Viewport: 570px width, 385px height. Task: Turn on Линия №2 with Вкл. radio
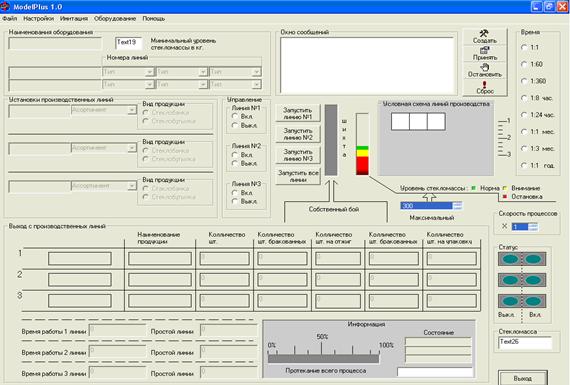[235, 155]
